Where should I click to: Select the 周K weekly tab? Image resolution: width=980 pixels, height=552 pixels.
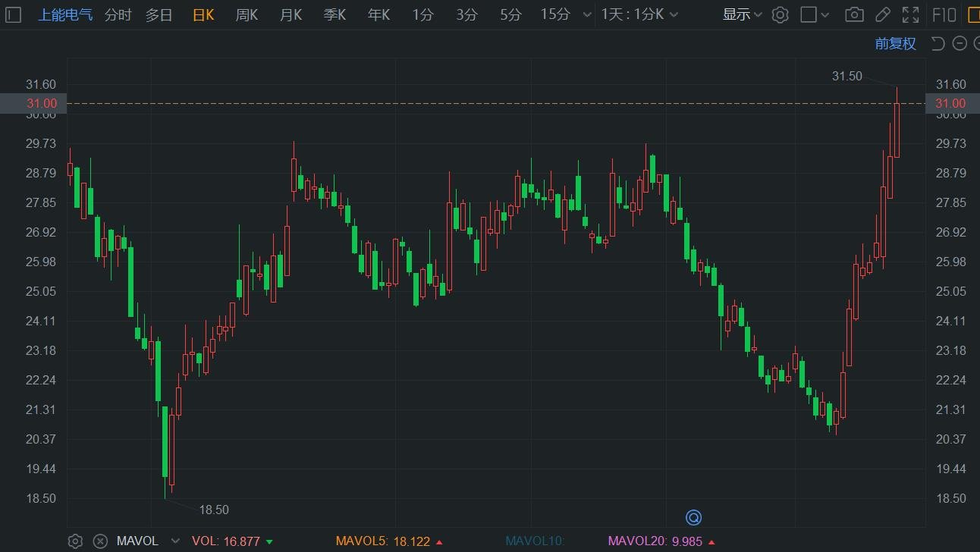click(247, 14)
